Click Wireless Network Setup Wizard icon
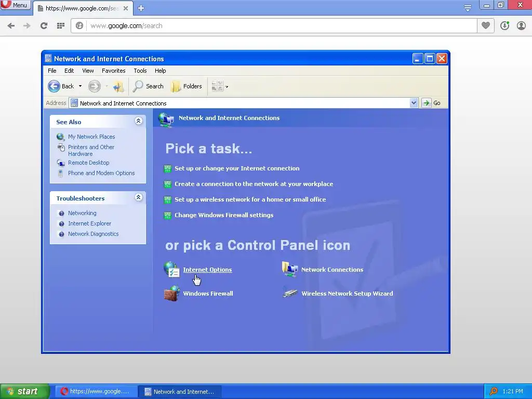The height and width of the screenshot is (399, 532). (290, 293)
